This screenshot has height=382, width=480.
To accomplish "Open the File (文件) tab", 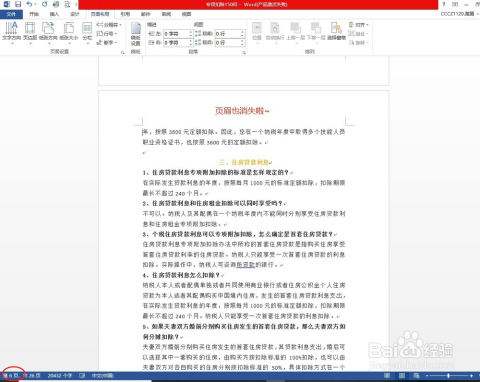I will [11, 14].
